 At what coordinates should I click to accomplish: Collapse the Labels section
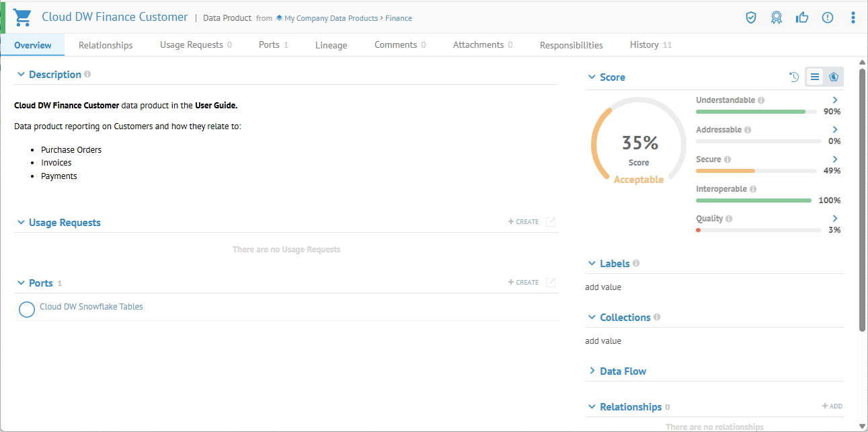(592, 264)
